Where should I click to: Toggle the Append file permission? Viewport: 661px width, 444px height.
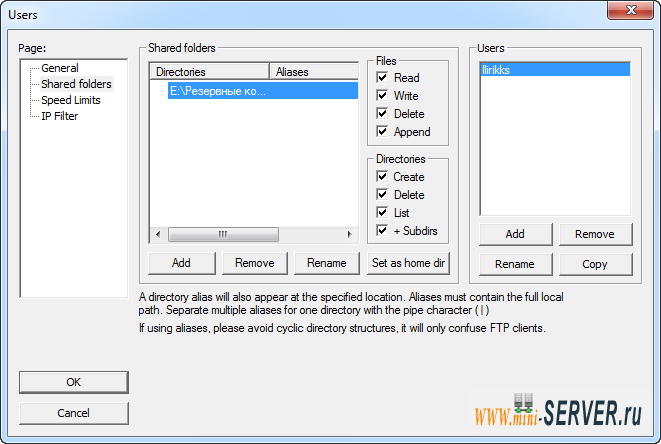tap(382, 132)
